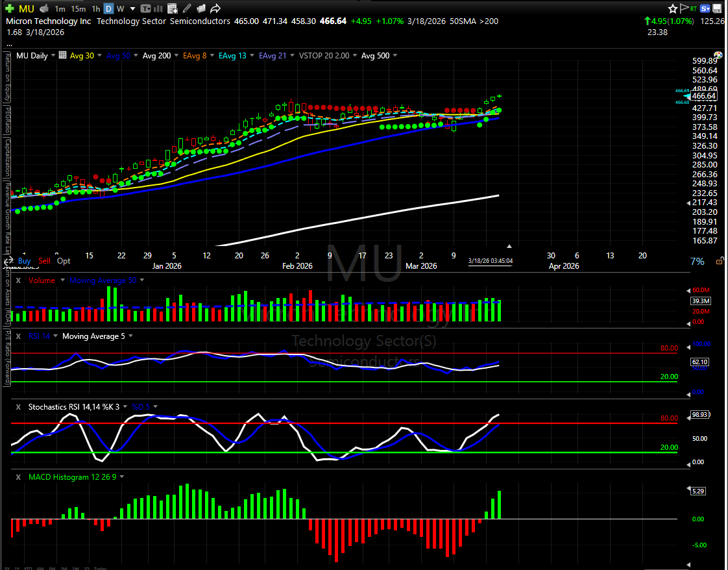Open the color palette icon

[x=718, y=55]
